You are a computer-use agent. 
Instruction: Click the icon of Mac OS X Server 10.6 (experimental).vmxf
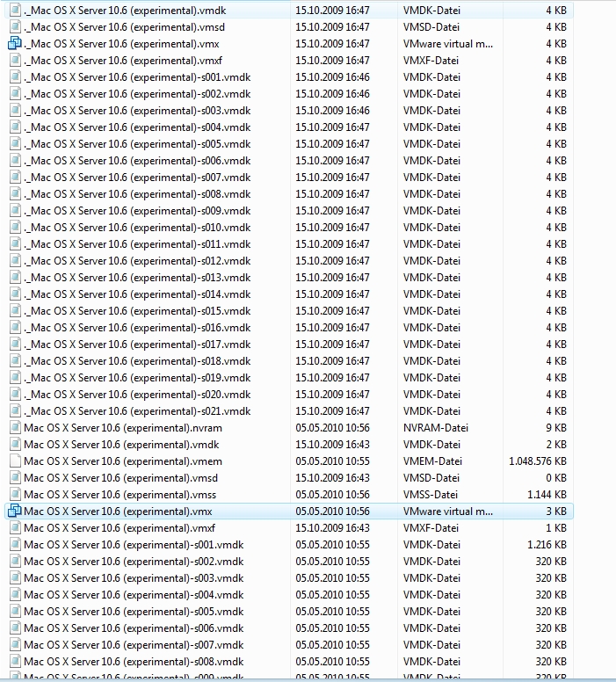tap(15, 528)
